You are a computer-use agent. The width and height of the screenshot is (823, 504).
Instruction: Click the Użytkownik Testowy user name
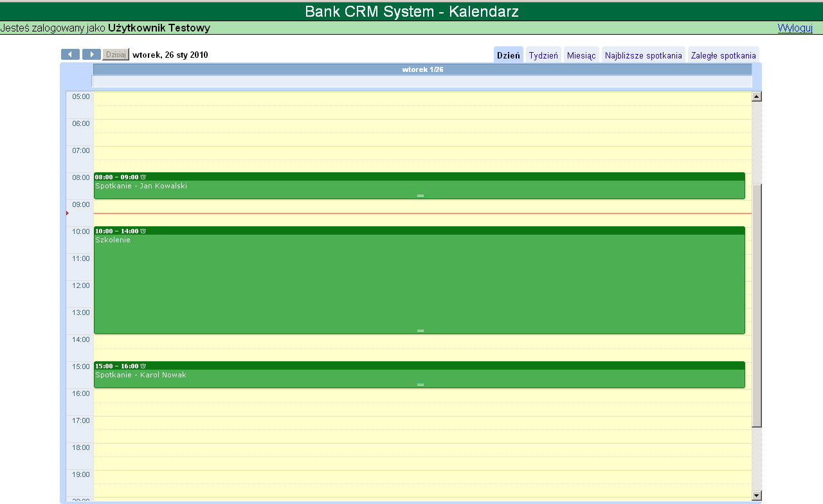pyautogui.click(x=159, y=28)
